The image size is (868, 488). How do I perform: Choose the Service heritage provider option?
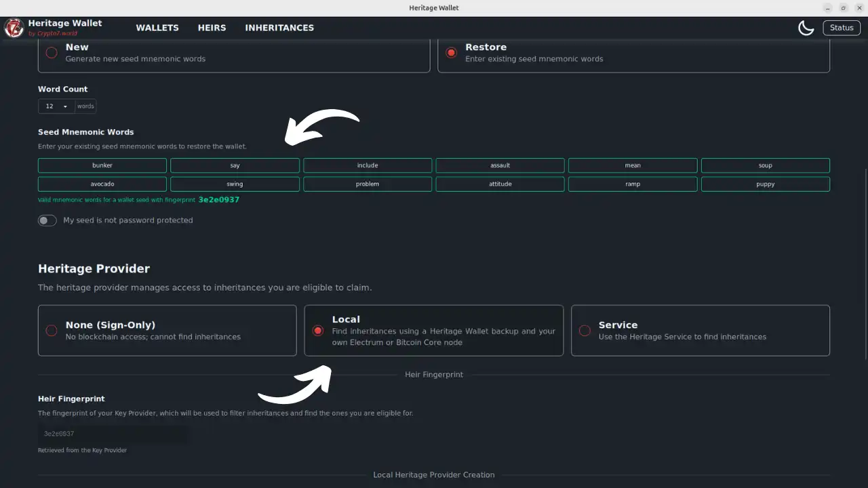pyautogui.click(x=585, y=331)
